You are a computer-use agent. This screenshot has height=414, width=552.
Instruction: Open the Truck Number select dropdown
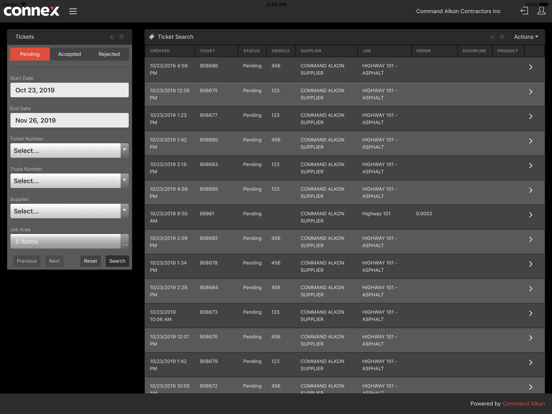coord(69,181)
